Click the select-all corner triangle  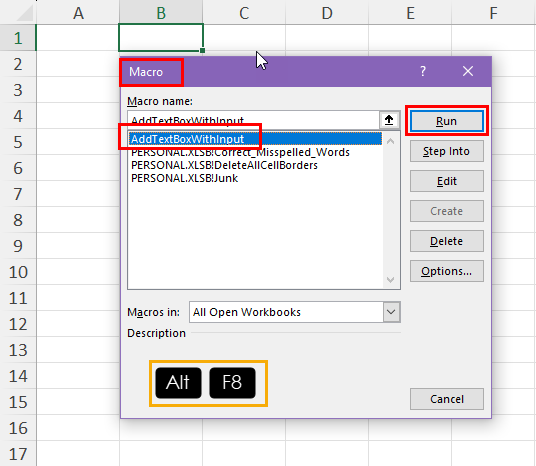[25, 13]
